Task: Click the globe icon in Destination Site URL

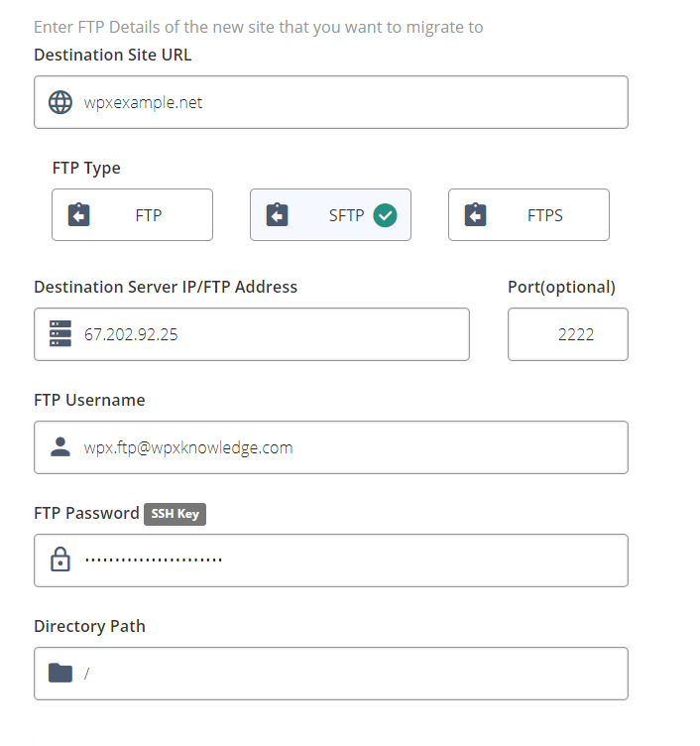Action: click(60, 102)
